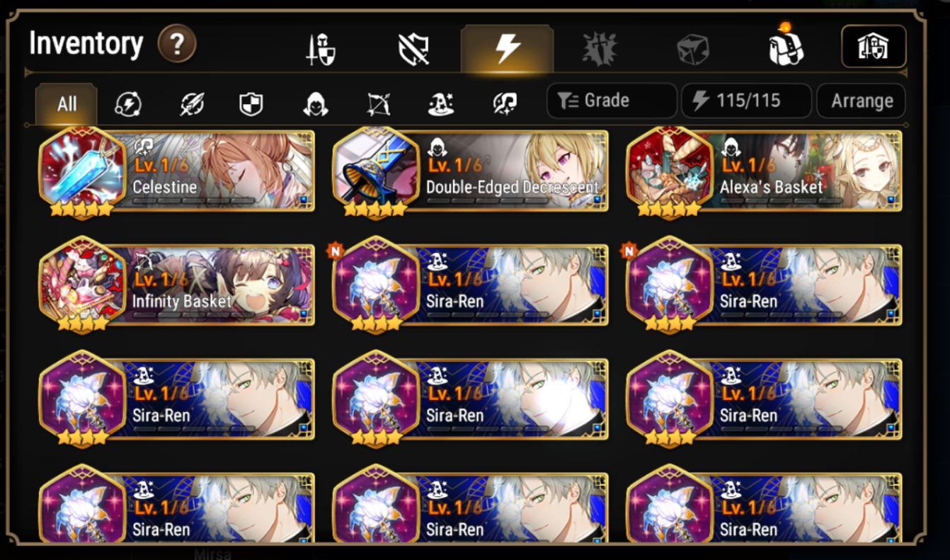Filter by Soul Weaver class icon

(505, 104)
